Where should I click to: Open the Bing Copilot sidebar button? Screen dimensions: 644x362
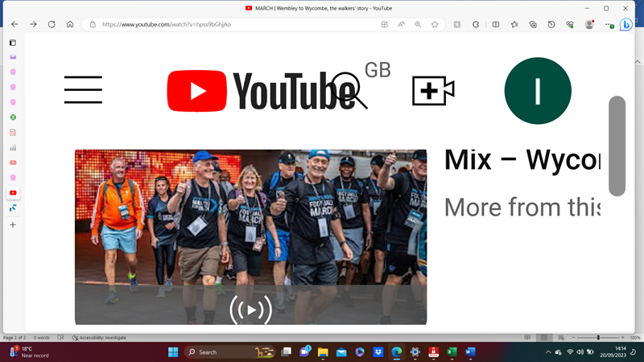pyautogui.click(x=626, y=25)
